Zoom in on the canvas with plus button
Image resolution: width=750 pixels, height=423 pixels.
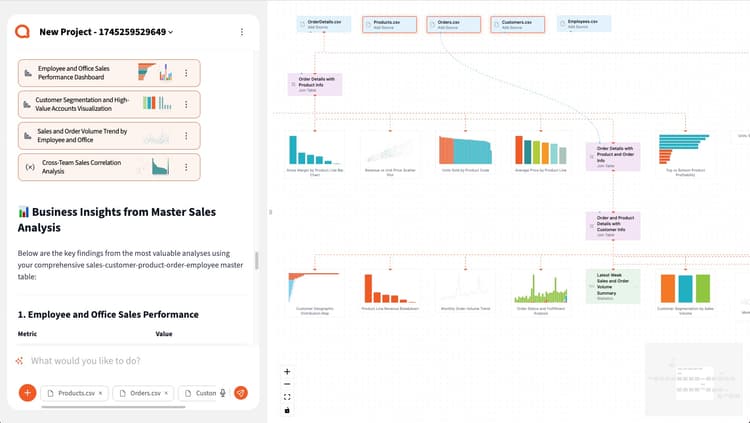point(287,371)
